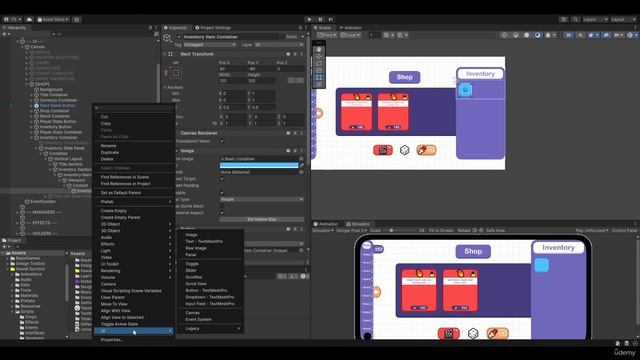Viewport: 640px width, 360px height.
Task: Open the Simulator view dropdown
Action: click(323, 230)
